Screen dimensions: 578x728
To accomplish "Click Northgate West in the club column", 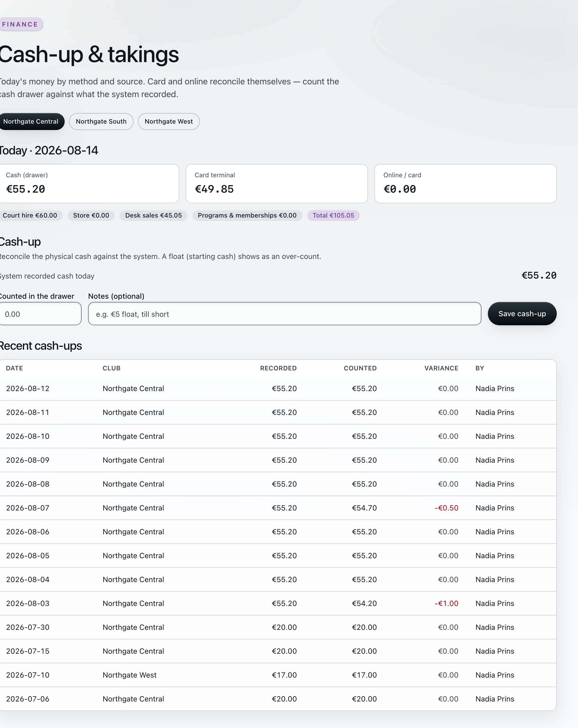I will coord(130,675).
